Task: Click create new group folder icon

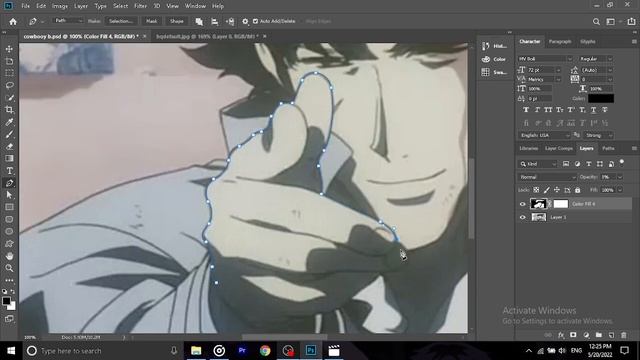Action: coord(598,335)
